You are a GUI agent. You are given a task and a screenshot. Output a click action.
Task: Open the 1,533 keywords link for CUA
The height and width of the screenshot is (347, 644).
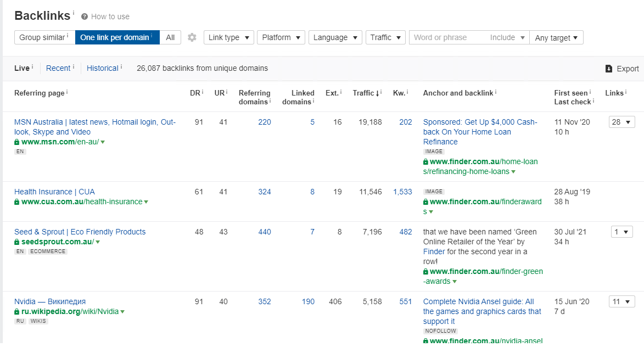(x=402, y=192)
